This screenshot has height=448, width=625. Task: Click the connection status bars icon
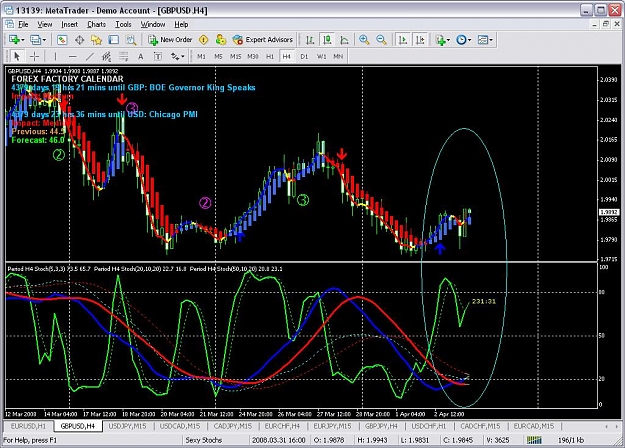[535, 440]
